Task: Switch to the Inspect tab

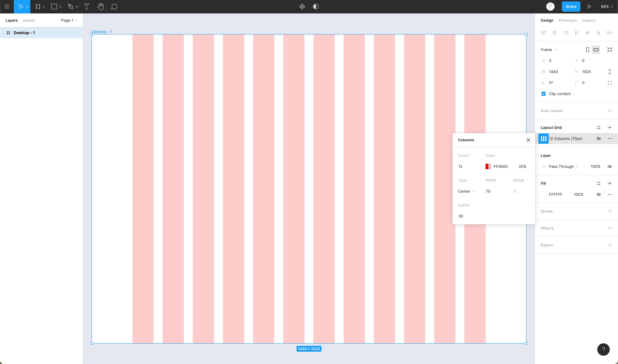Action: point(588,20)
